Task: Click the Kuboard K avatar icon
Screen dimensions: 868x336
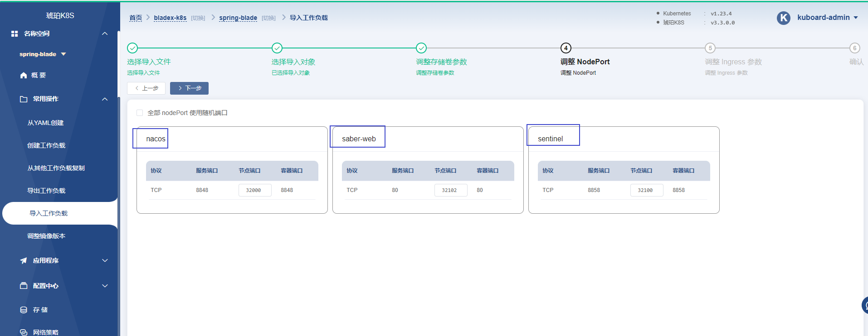Action: click(783, 18)
